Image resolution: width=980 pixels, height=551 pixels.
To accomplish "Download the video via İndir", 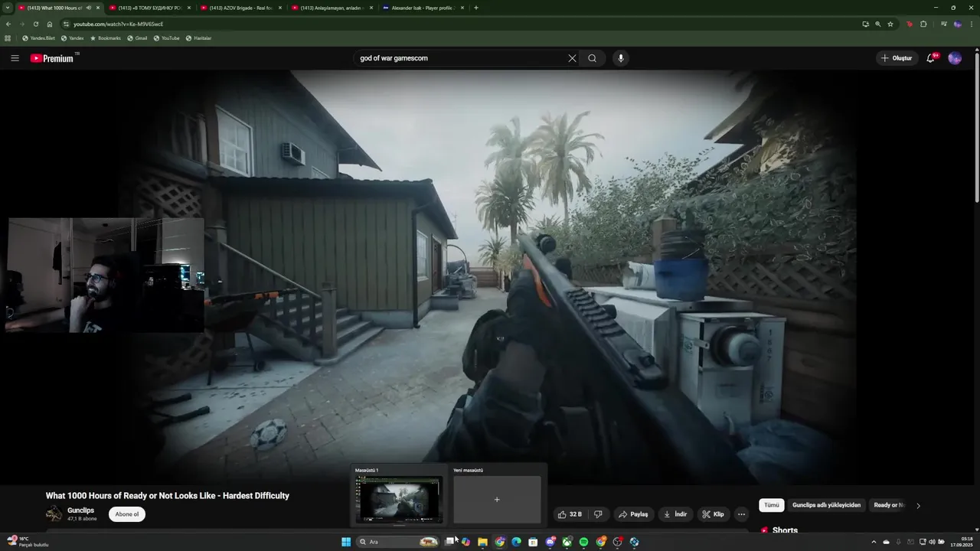I will [675, 514].
